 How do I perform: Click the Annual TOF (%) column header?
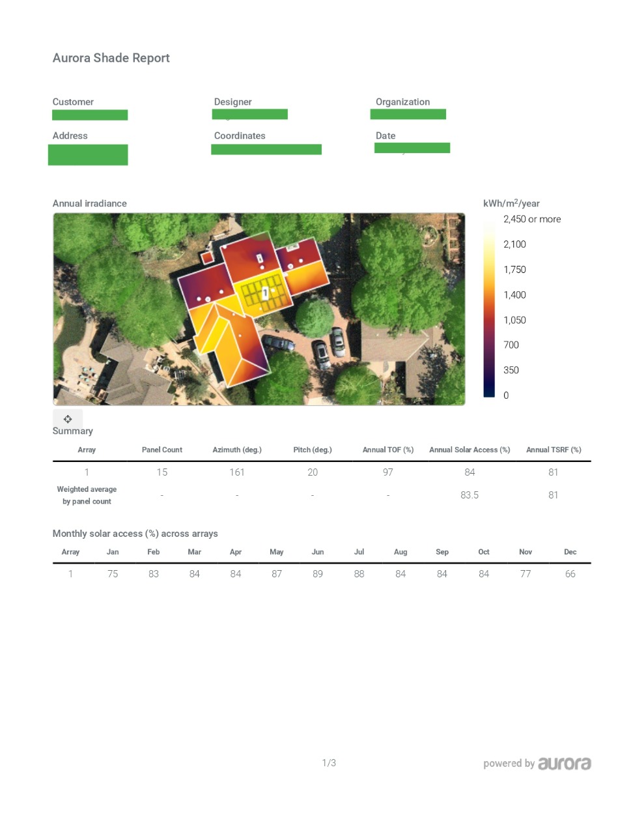click(388, 450)
